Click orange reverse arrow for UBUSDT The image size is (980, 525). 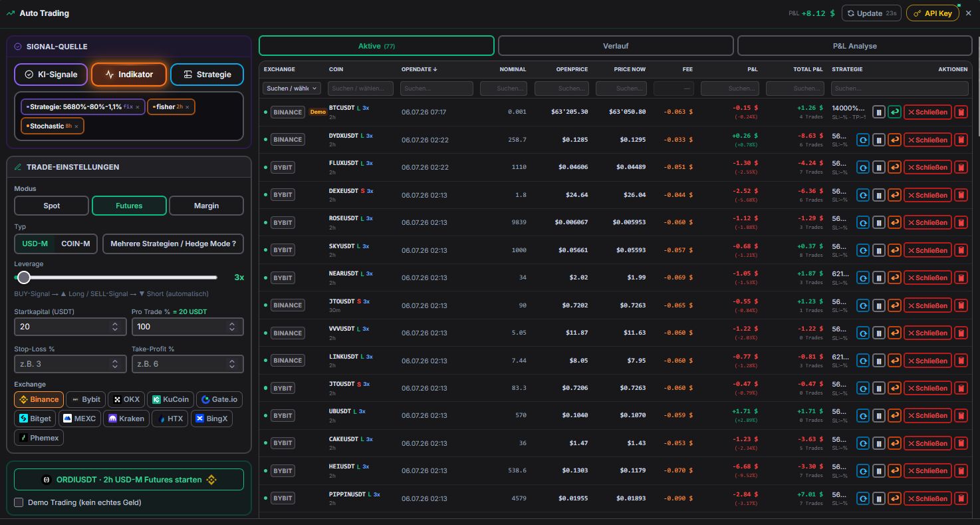click(895, 416)
